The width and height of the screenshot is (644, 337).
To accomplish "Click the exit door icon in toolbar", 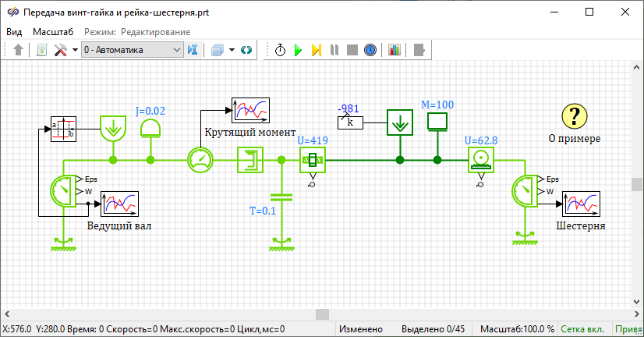I will tap(419, 50).
